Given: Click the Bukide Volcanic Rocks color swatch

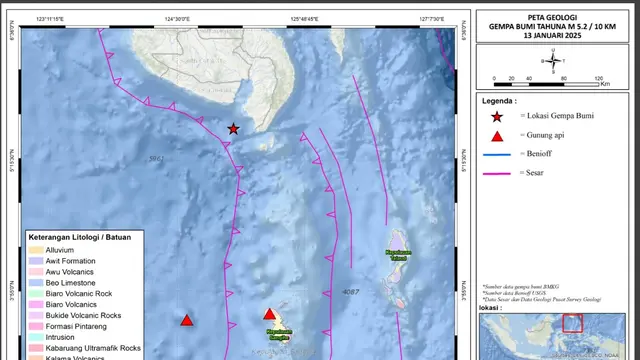Looking at the screenshot, I should click(36, 316).
